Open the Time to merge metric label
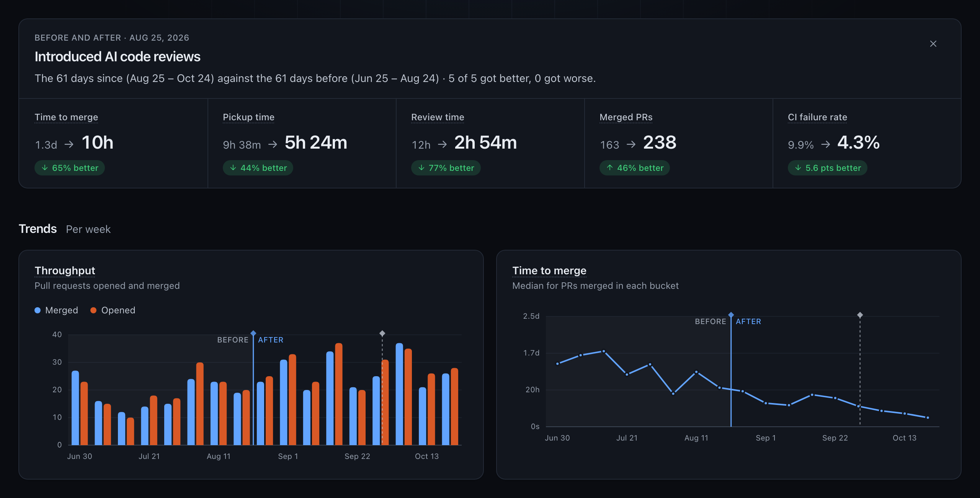Screen dimensions: 980x498 coord(66,117)
